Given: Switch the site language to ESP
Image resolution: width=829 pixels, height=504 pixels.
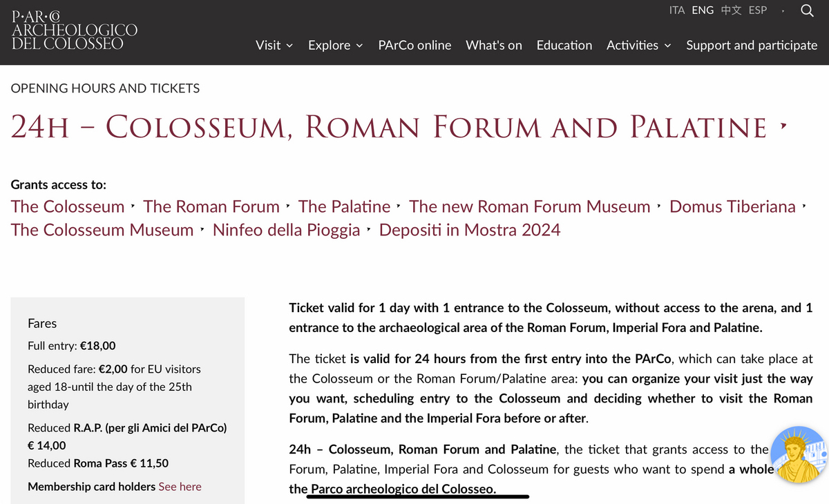Looking at the screenshot, I should tap(758, 10).
